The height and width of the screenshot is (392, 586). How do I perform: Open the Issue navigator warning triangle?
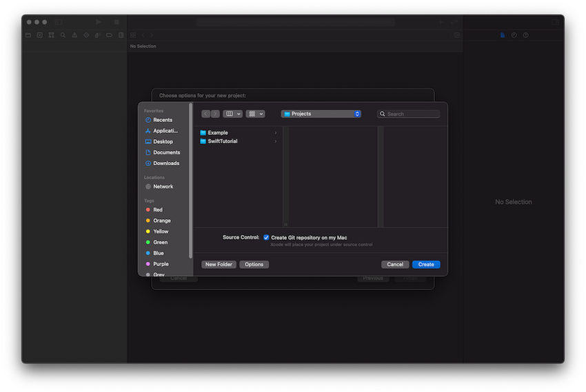(74, 35)
